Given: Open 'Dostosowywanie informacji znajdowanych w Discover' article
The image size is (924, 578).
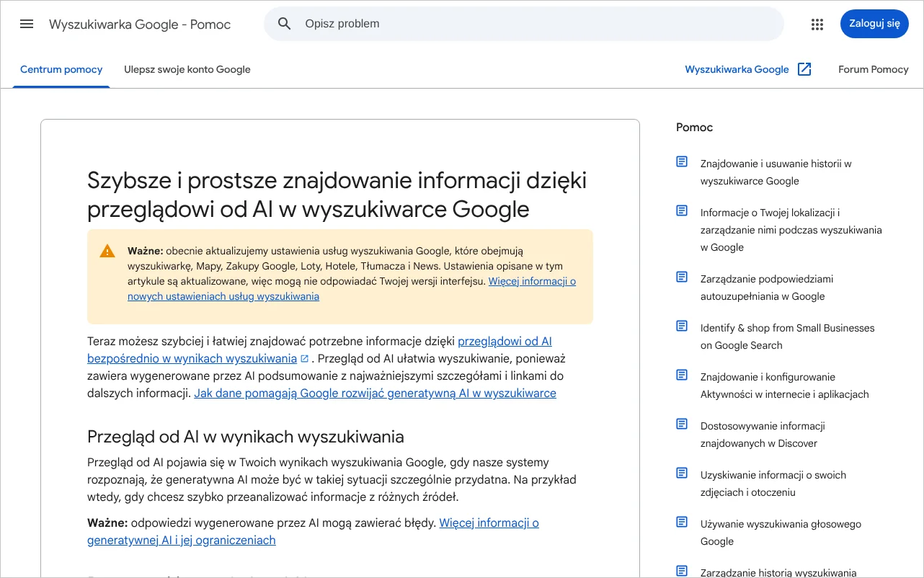Looking at the screenshot, I should 763,435.
